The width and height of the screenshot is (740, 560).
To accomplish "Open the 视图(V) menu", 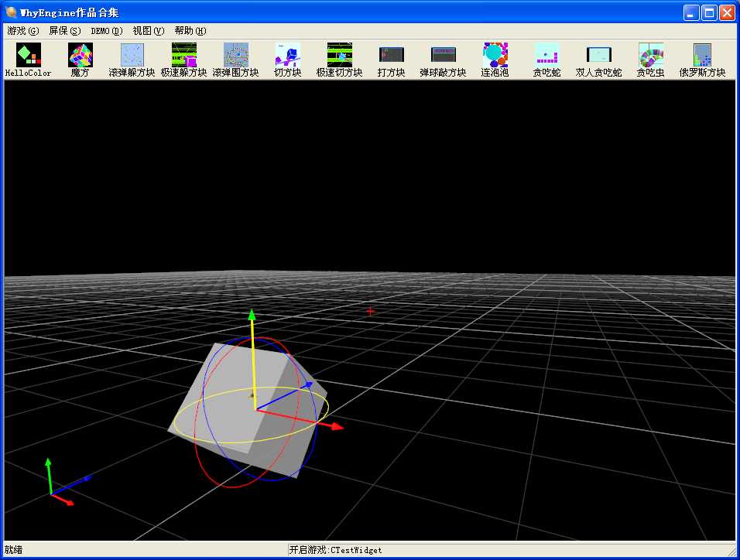I will [149, 31].
